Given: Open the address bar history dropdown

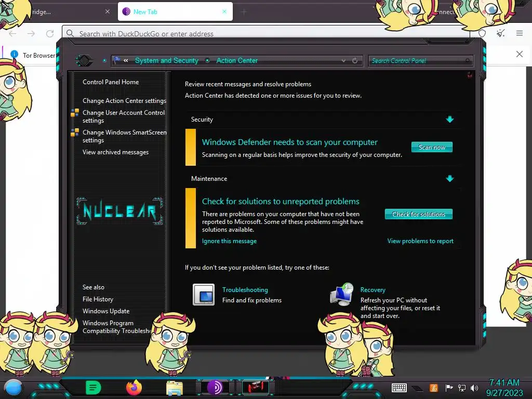Looking at the screenshot, I should pos(344,60).
